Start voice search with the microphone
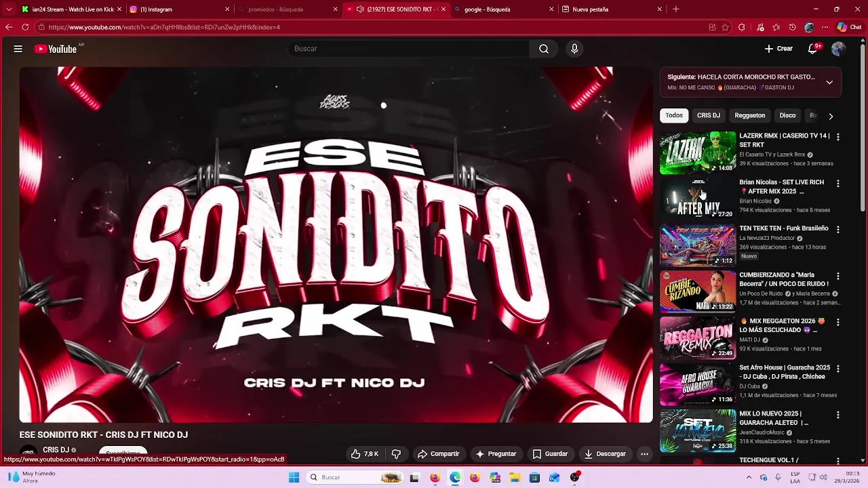Screen dimensions: 868x488 click(x=574, y=49)
